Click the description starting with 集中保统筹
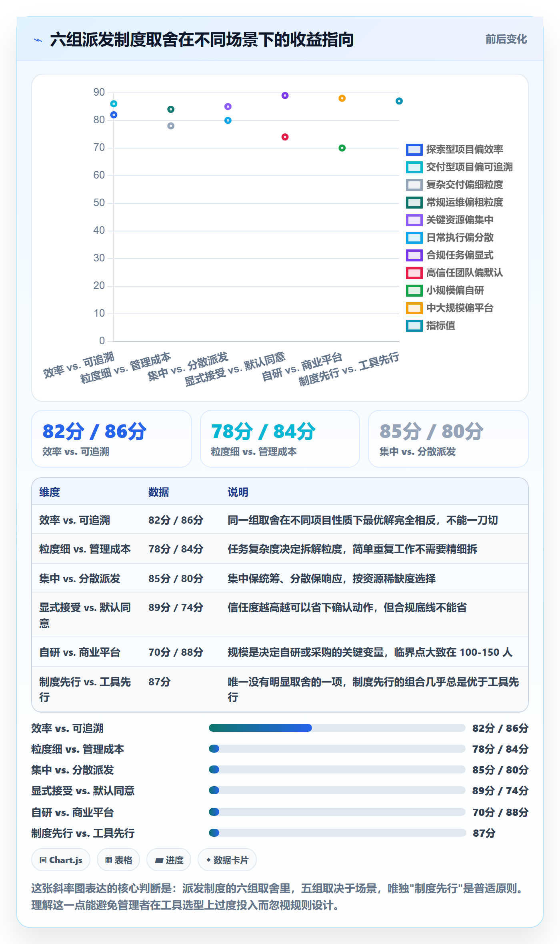The width and height of the screenshot is (560, 944). click(x=332, y=578)
